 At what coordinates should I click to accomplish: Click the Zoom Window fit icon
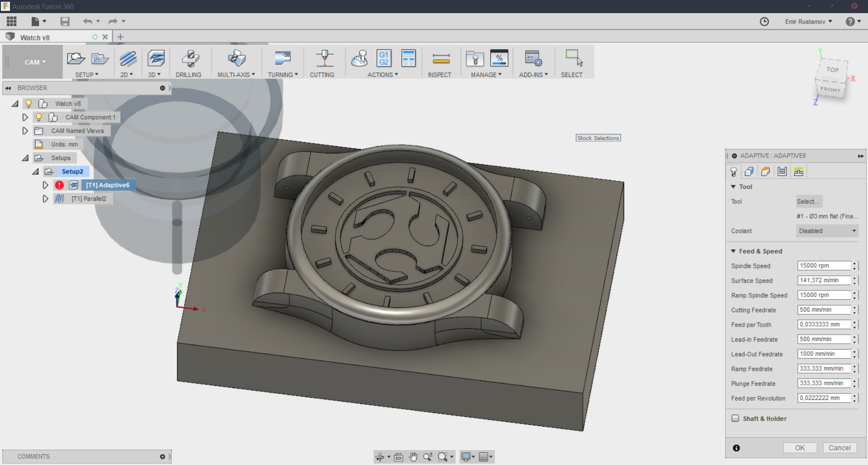pos(443,457)
